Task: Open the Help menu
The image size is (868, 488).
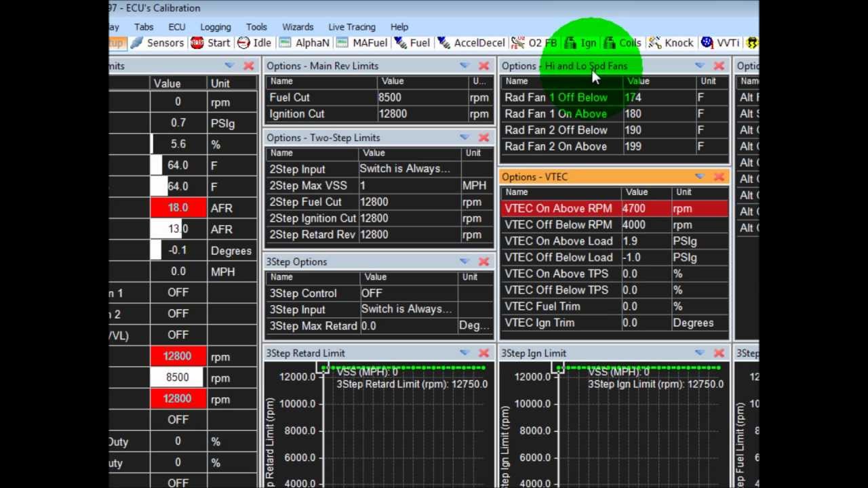Action: [x=399, y=27]
